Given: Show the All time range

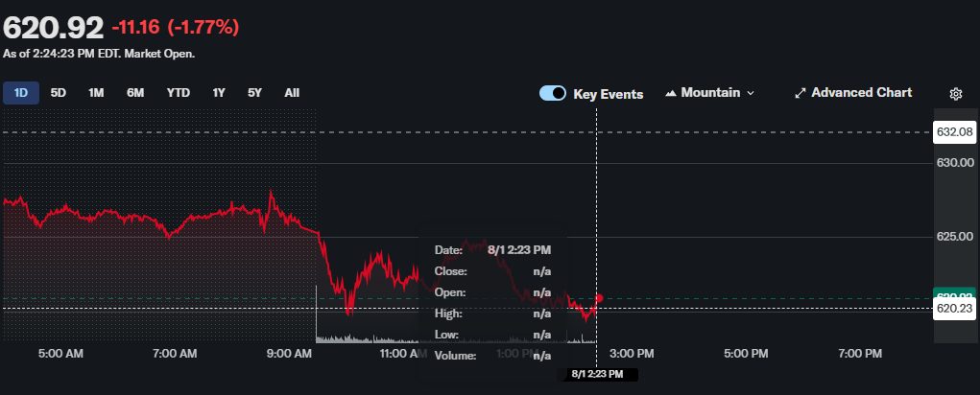Looking at the screenshot, I should [x=292, y=93].
